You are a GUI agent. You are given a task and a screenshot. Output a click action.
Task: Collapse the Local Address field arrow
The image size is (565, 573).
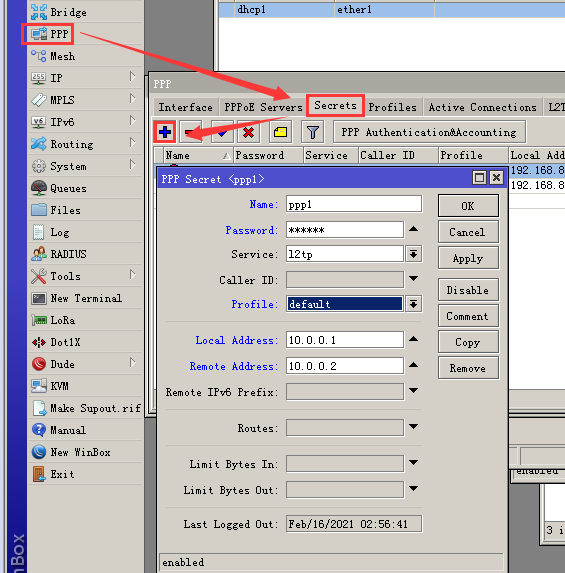[x=413, y=339]
